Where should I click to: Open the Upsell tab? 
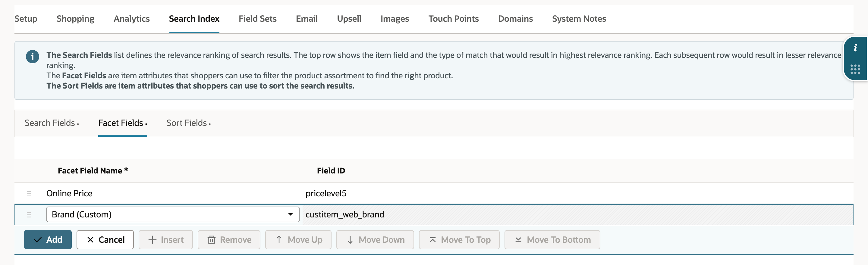[x=349, y=19]
